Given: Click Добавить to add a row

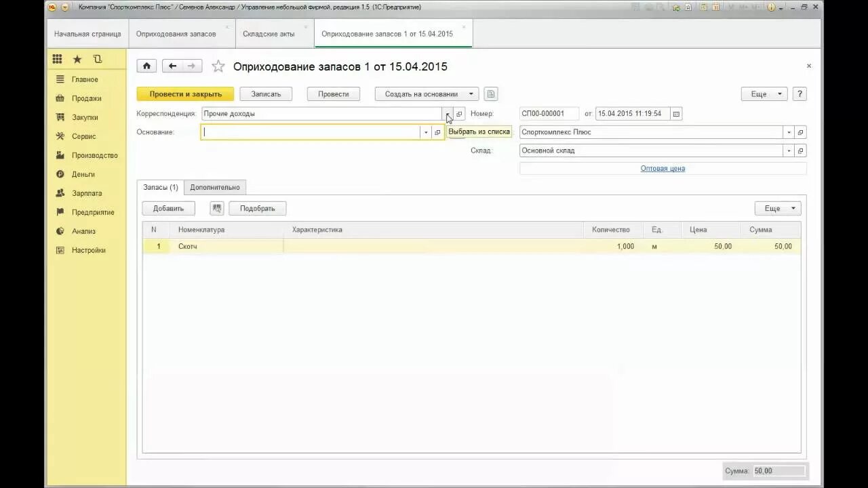Looking at the screenshot, I should [x=168, y=208].
